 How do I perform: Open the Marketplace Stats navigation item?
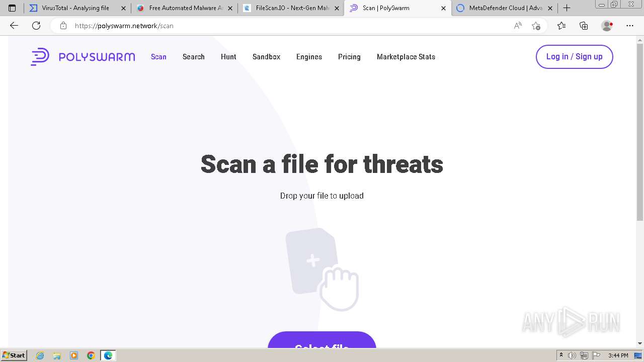point(406,57)
